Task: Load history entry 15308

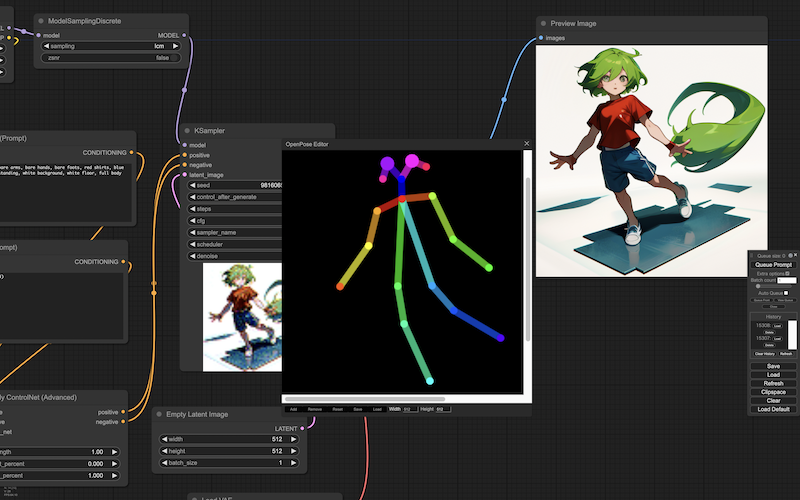Action: [778, 326]
